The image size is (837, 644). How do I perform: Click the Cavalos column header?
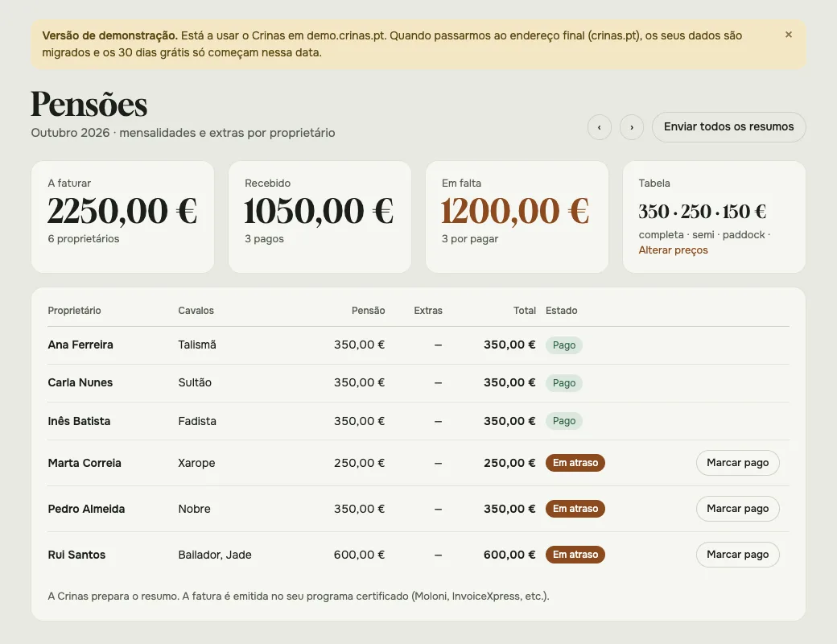pyautogui.click(x=196, y=311)
